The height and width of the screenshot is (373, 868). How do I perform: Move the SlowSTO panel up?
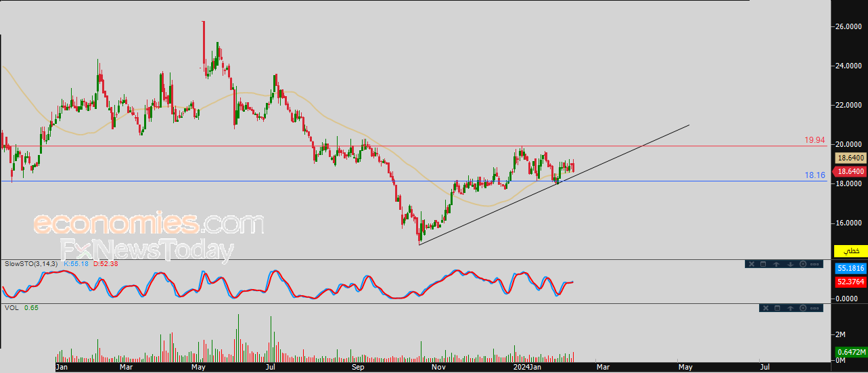(776, 264)
